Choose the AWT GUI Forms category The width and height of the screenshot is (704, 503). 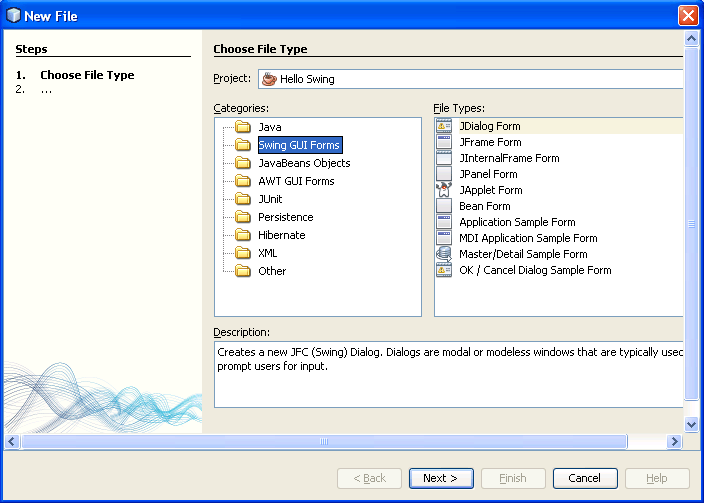coord(296,181)
